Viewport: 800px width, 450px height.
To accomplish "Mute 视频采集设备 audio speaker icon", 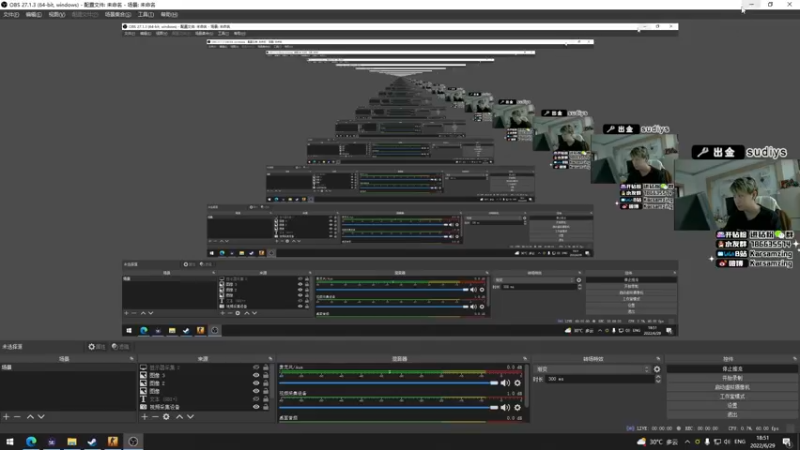I will pyautogui.click(x=505, y=408).
